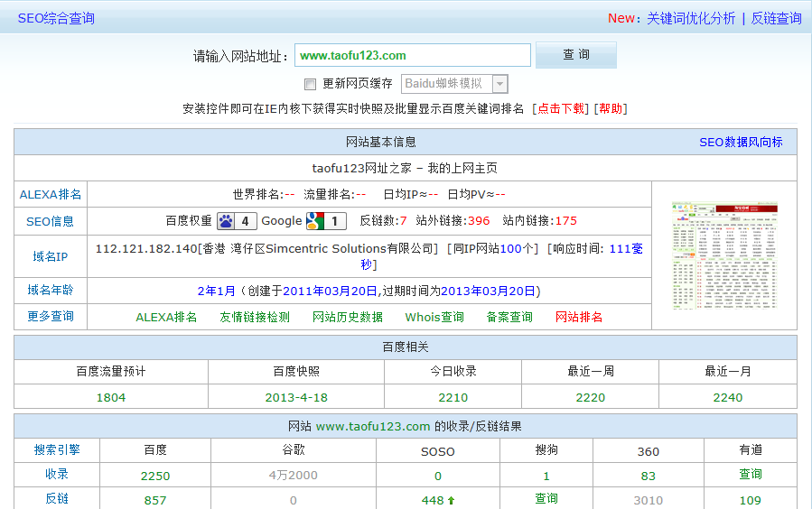Click SOSO 收录 value 0

click(438, 476)
